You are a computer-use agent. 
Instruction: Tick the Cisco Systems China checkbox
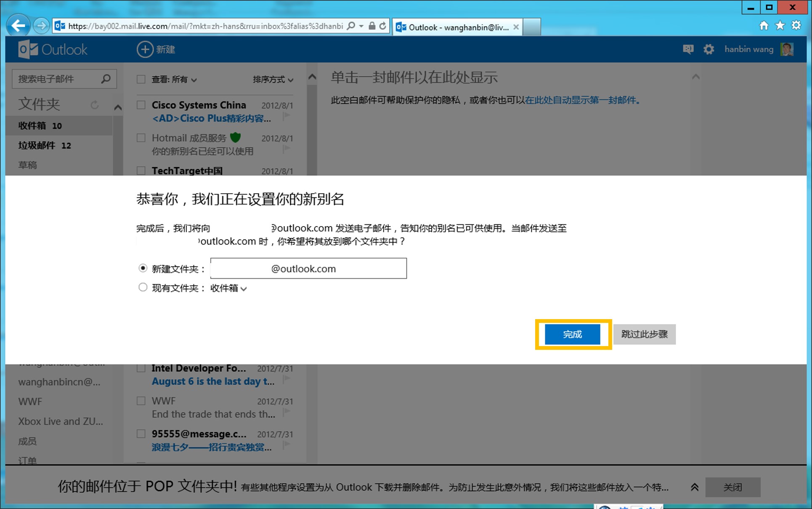[x=141, y=105]
